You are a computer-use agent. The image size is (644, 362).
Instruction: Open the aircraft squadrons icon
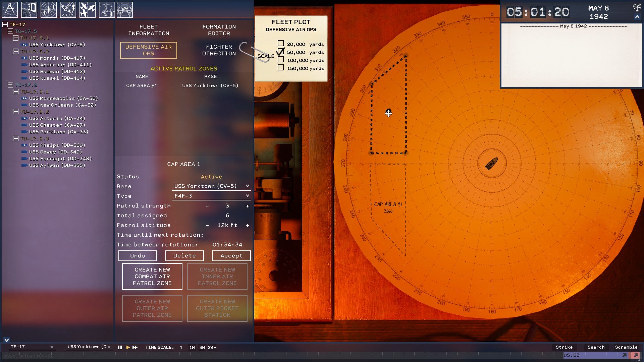(87, 9)
